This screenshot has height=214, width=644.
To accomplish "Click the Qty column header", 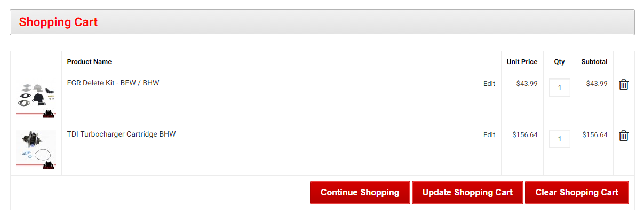I will pyautogui.click(x=559, y=62).
